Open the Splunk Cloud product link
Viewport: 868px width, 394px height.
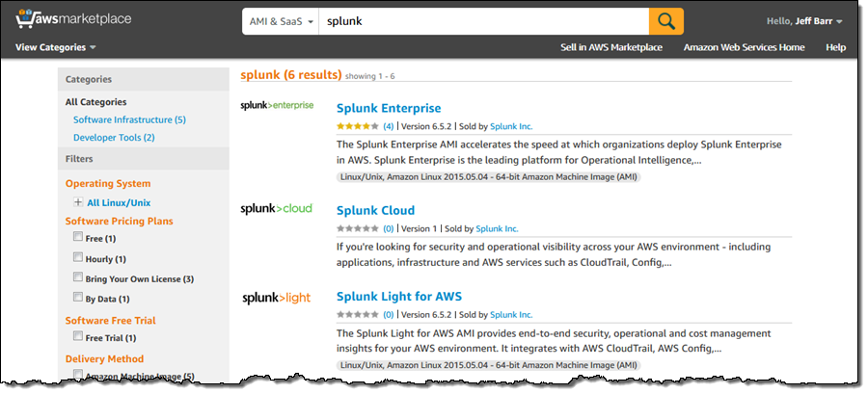pyautogui.click(x=375, y=210)
